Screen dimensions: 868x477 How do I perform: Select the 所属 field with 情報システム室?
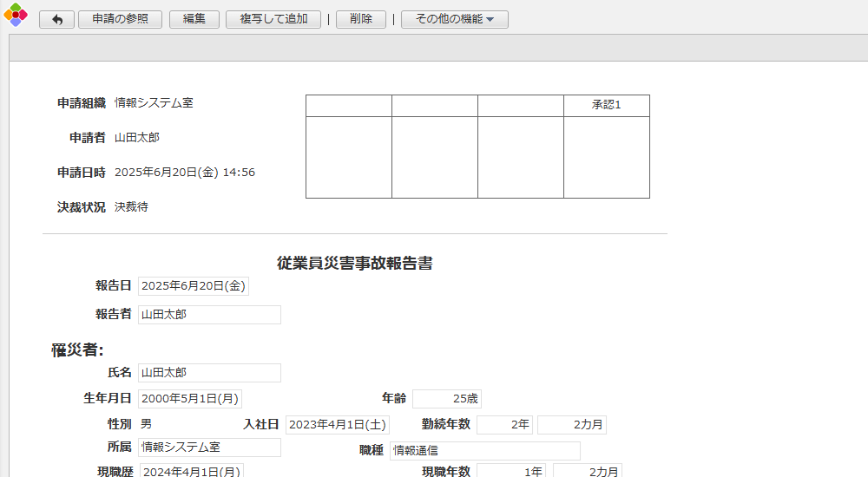tap(209, 448)
